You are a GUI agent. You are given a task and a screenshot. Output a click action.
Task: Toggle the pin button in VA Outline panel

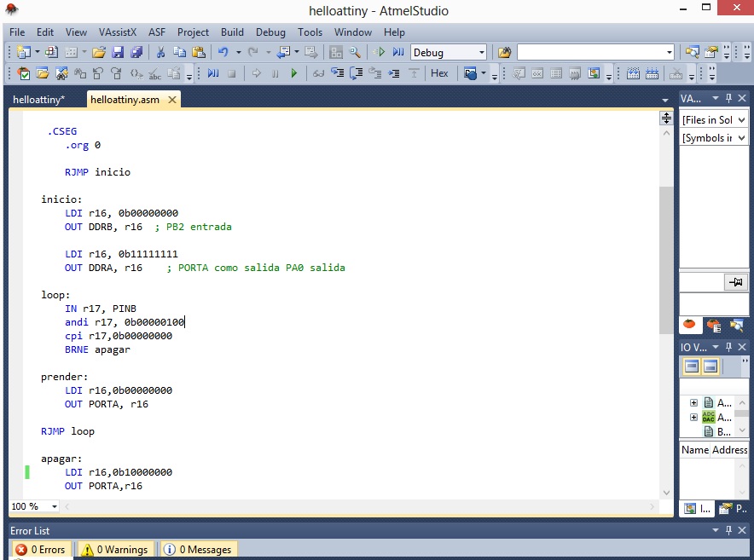(735, 282)
